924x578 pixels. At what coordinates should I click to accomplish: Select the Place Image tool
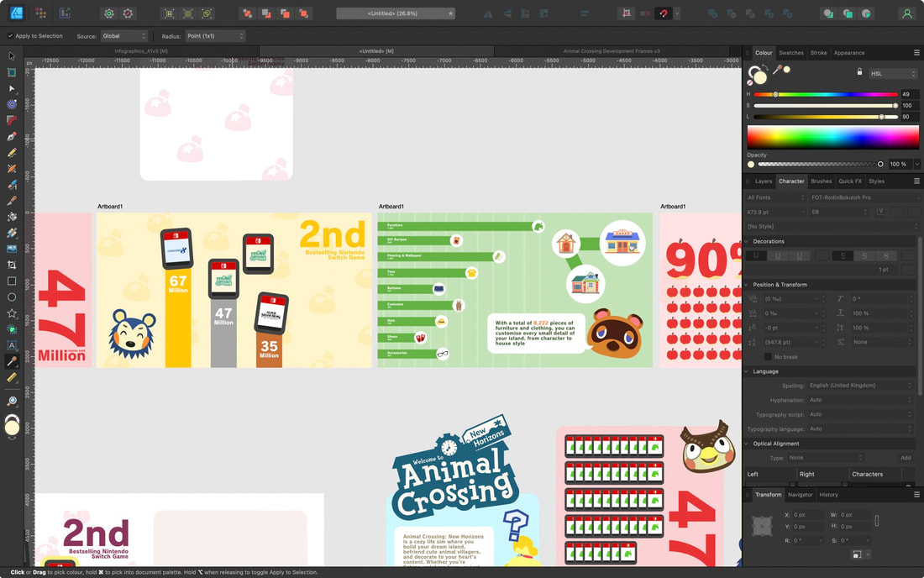click(12, 250)
